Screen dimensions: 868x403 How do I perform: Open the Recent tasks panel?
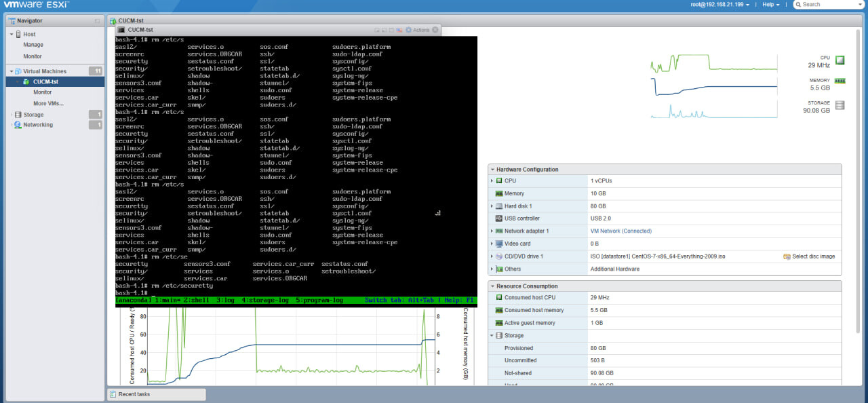157,394
